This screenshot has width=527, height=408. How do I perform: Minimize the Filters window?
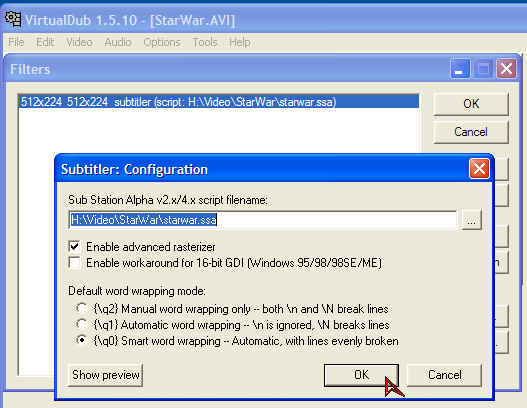(460, 69)
